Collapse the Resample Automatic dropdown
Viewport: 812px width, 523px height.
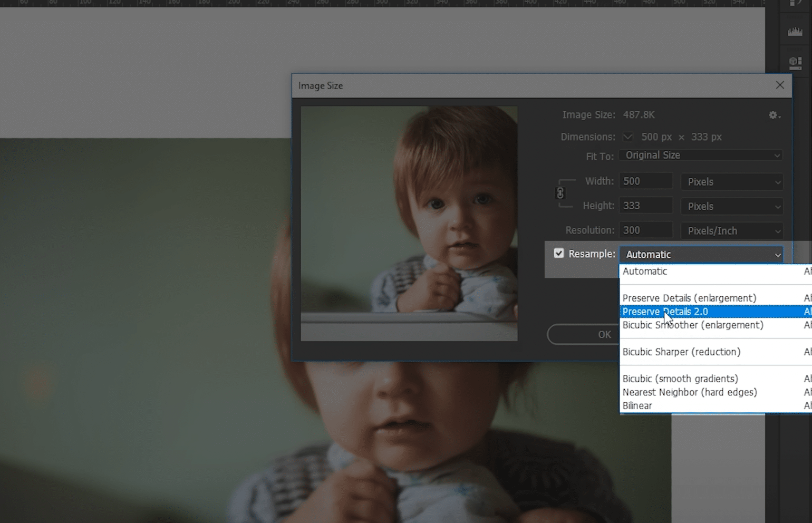click(701, 255)
